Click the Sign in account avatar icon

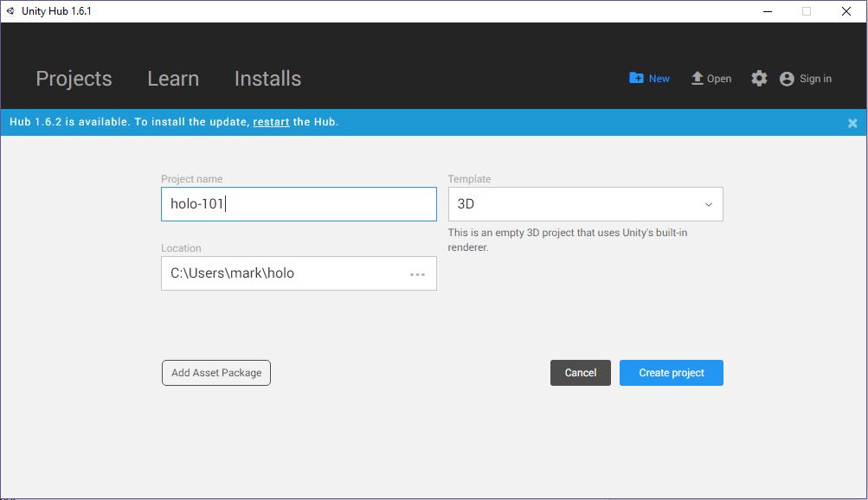click(787, 79)
